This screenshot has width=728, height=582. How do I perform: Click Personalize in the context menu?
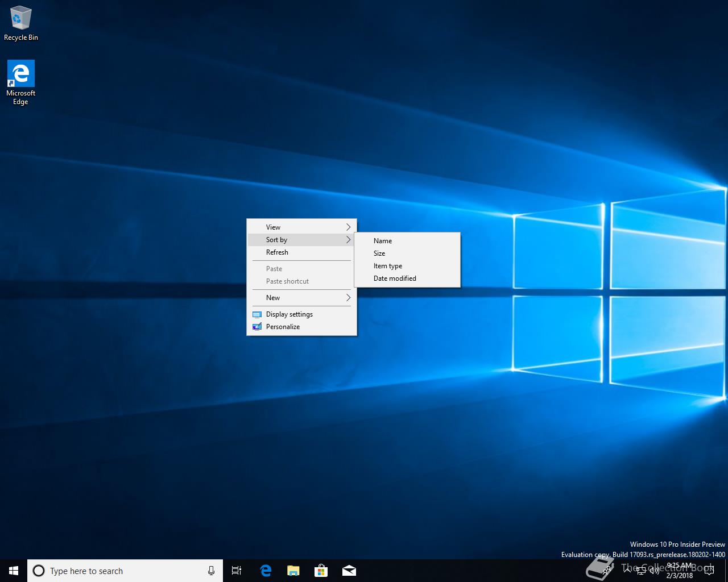283,327
